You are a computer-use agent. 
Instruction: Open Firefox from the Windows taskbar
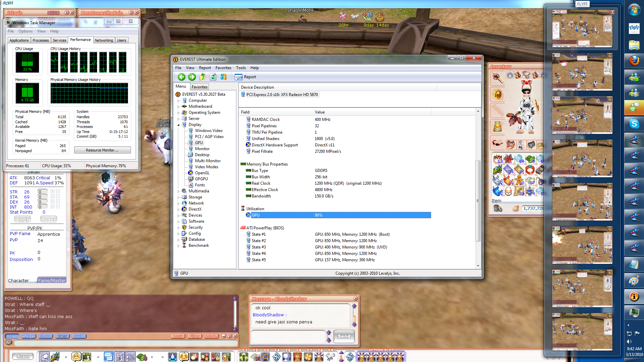tap(634, 61)
